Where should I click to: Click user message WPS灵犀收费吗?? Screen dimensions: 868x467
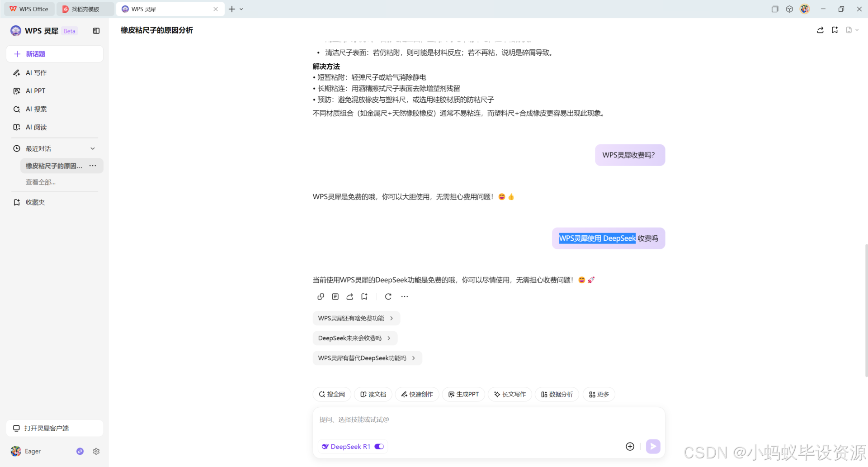(x=630, y=155)
